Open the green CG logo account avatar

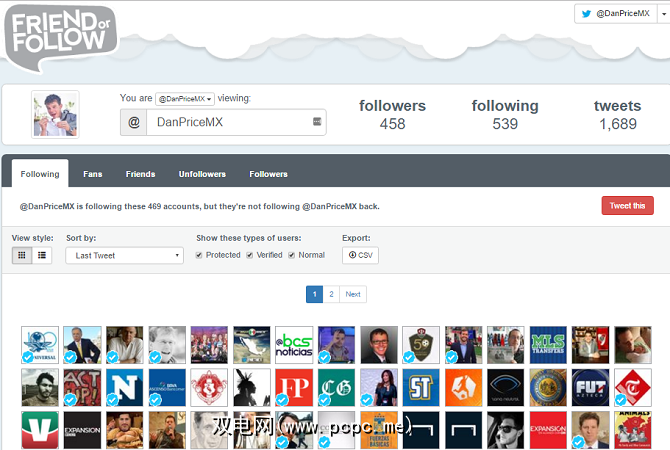pyautogui.click(x=336, y=388)
